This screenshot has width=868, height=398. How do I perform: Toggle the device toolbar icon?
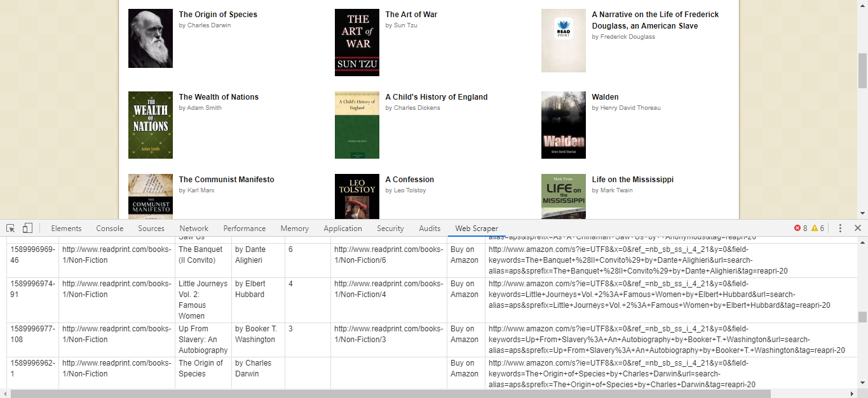27,229
